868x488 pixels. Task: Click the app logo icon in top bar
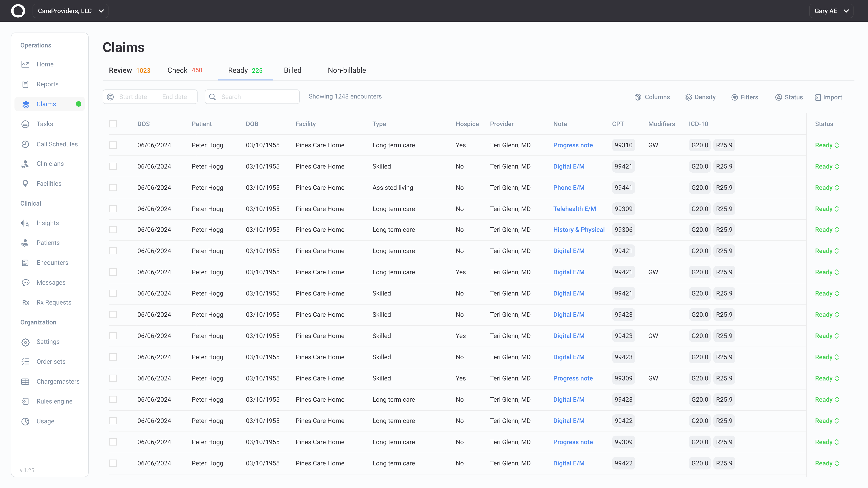click(x=18, y=11)
